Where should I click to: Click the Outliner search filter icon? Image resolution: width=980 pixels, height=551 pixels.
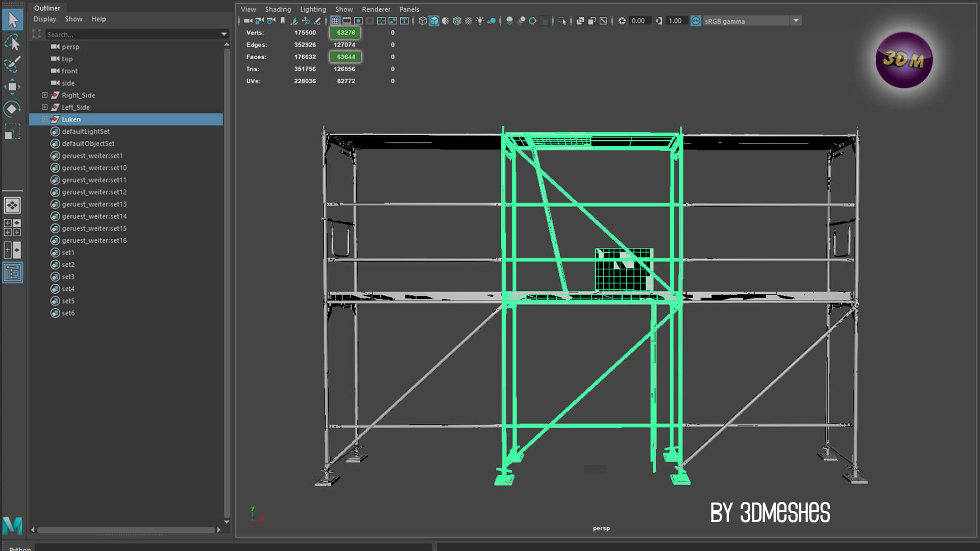[37, 34]
